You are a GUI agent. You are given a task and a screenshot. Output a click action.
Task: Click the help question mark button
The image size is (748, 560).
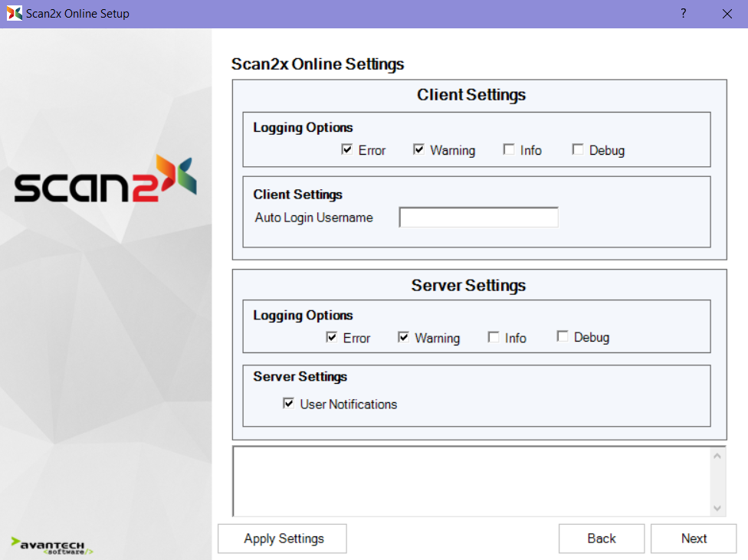point(683,14)
